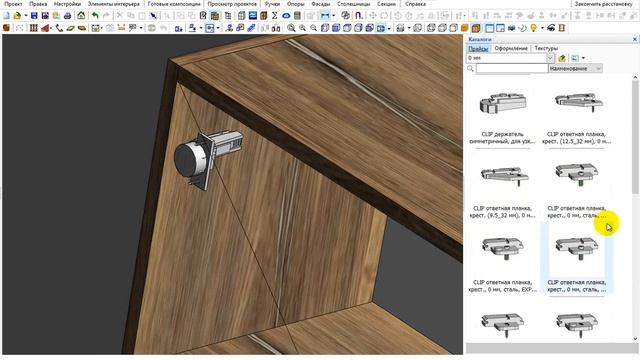The height and width of the screenshot is (360, 640).
Task: Click the purple arch profile icon
Action: 359,16
